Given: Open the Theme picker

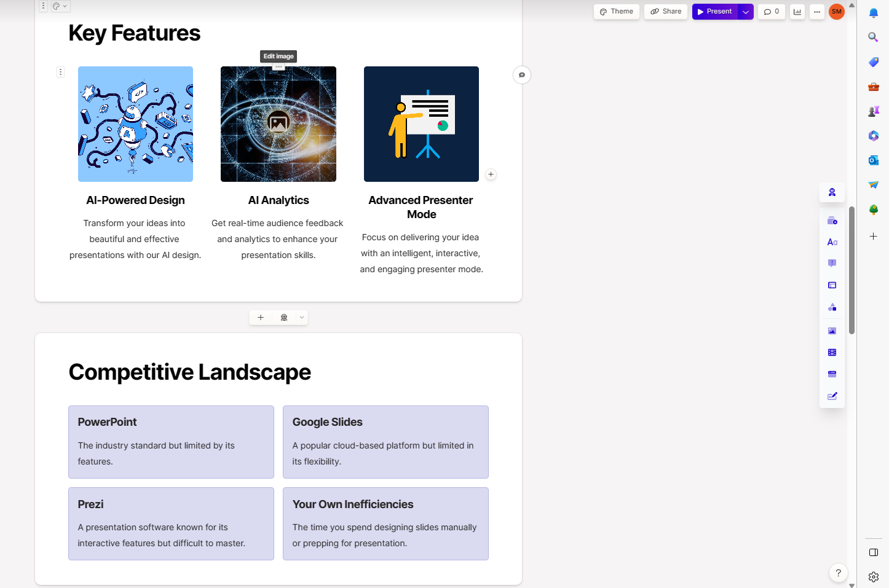Looking at the screenshot, I should pyautogui.click(x=617, y=12).
